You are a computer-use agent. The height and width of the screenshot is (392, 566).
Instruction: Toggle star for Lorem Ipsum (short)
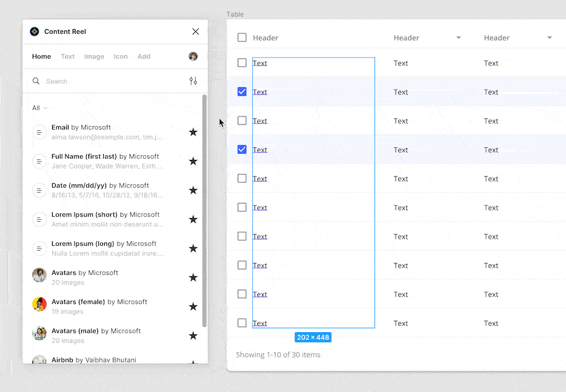pyautogui.click(x=193, y=219)
